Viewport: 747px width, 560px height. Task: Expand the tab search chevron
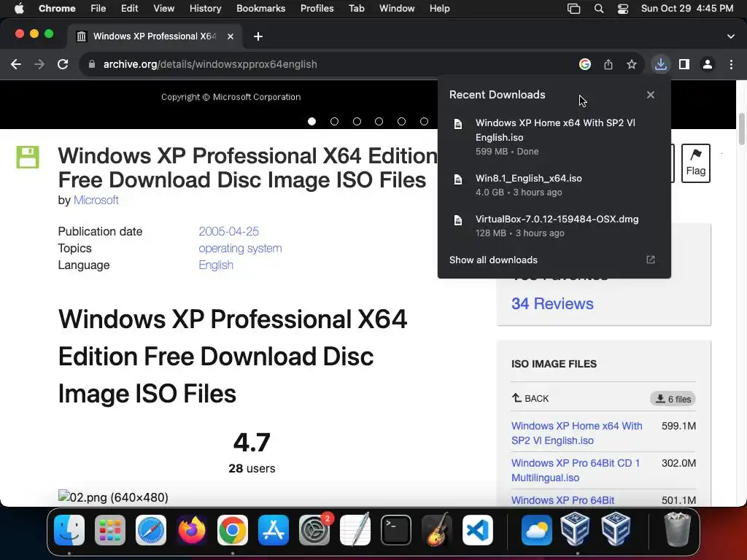pos(731,36)
